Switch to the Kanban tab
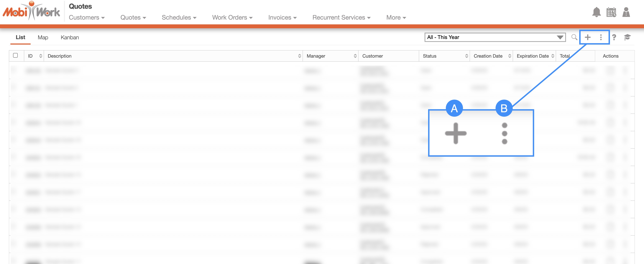The image size is (644, 264). 70,37
